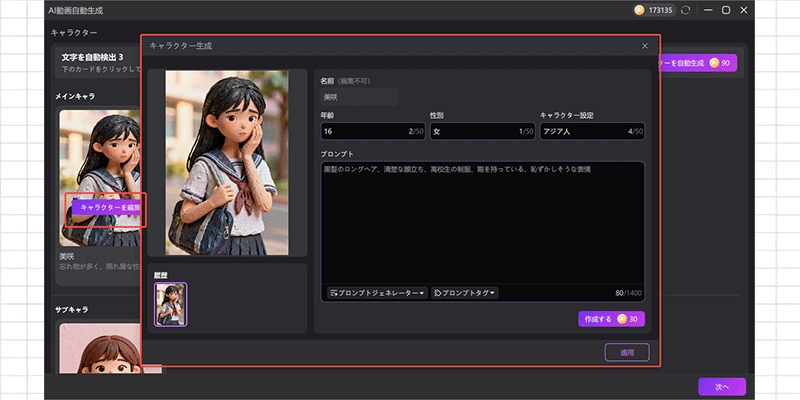This screenshot has height=400, width=800.
Task: Click the 作成する button costing 30
Action: point(611,319)
